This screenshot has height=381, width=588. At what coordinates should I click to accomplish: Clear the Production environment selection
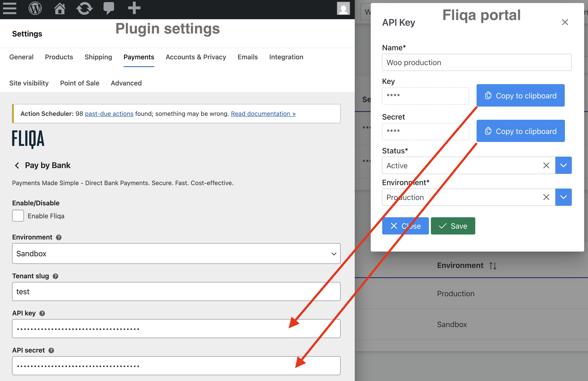(x=546, y=197)
